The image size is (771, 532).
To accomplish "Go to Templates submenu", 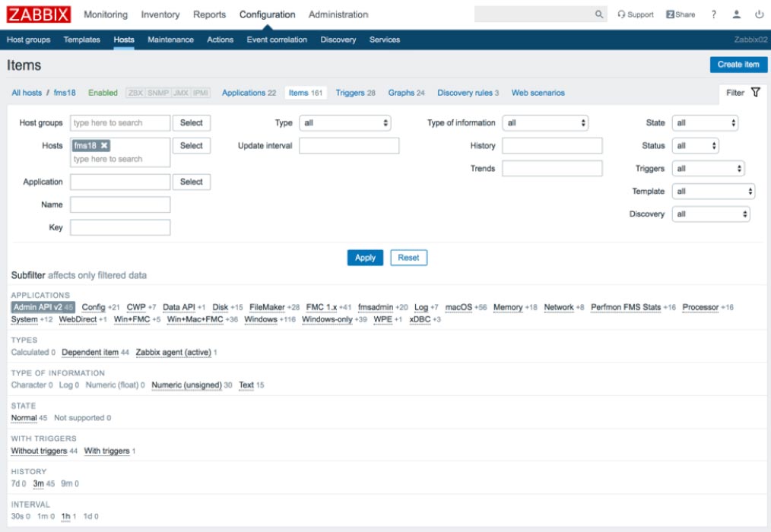I will point(81,40).
